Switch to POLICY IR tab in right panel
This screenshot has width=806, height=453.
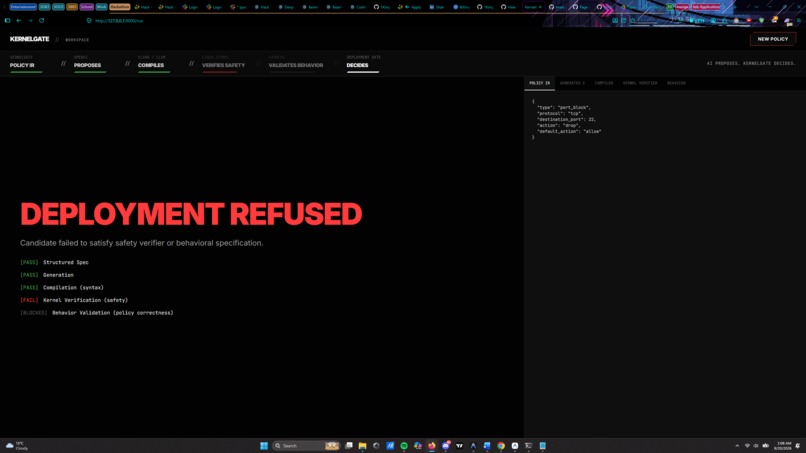pyautogui.click(x=539, y=83)
